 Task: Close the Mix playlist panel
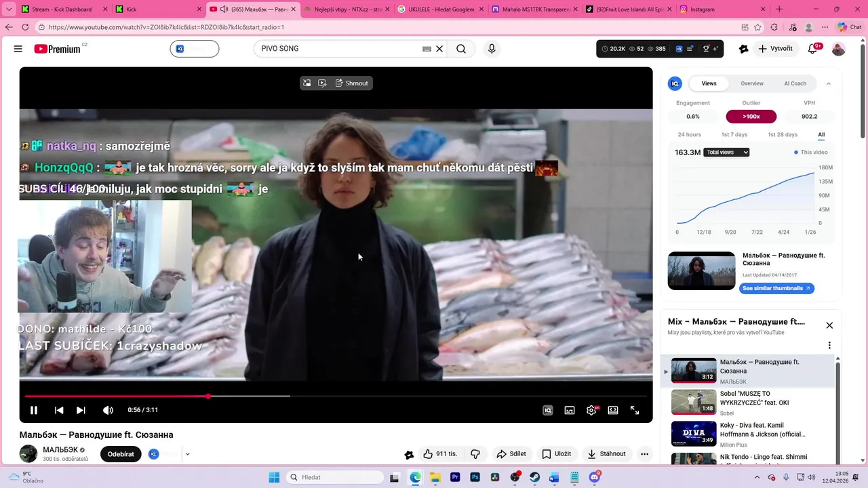[x=829, y=325]
